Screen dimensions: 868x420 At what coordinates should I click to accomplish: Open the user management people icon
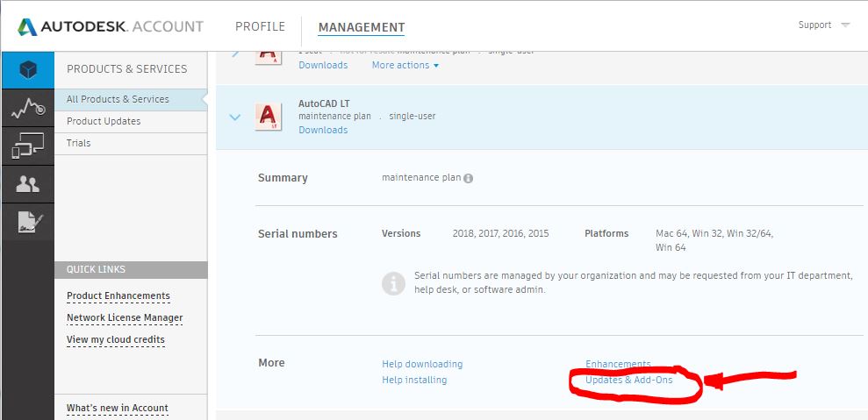tap(28, 184)
